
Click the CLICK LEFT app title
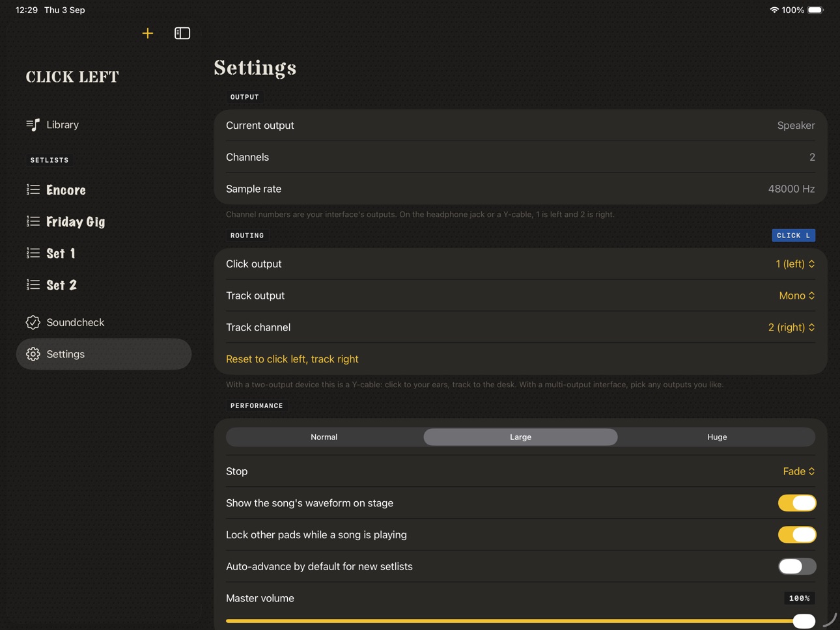tap(72, 77)
